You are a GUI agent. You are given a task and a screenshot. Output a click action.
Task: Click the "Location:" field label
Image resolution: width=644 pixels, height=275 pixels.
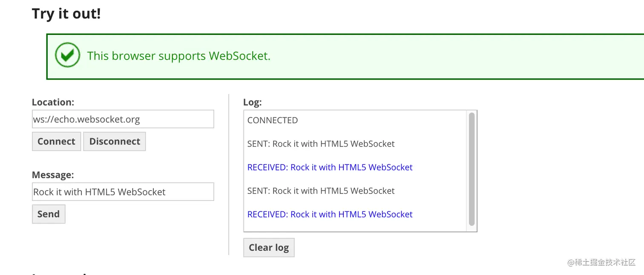click(x=53, y=102)
